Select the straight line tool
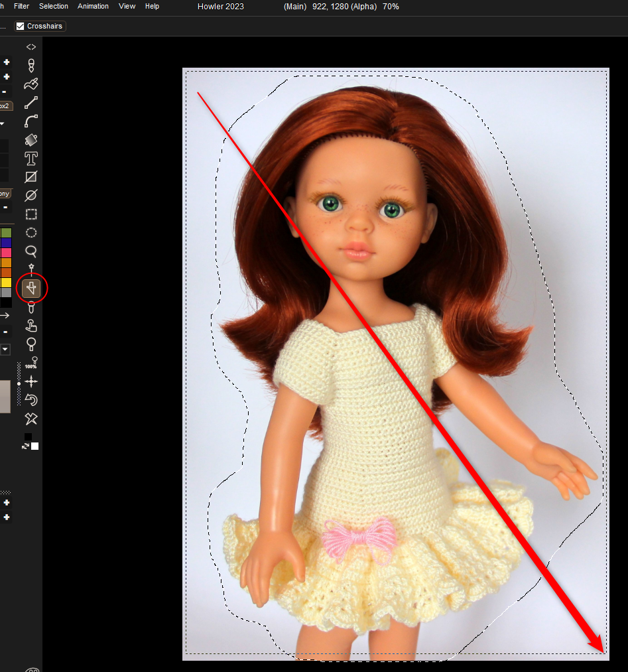Screen dimensions: 628x672 coord(31,103)
